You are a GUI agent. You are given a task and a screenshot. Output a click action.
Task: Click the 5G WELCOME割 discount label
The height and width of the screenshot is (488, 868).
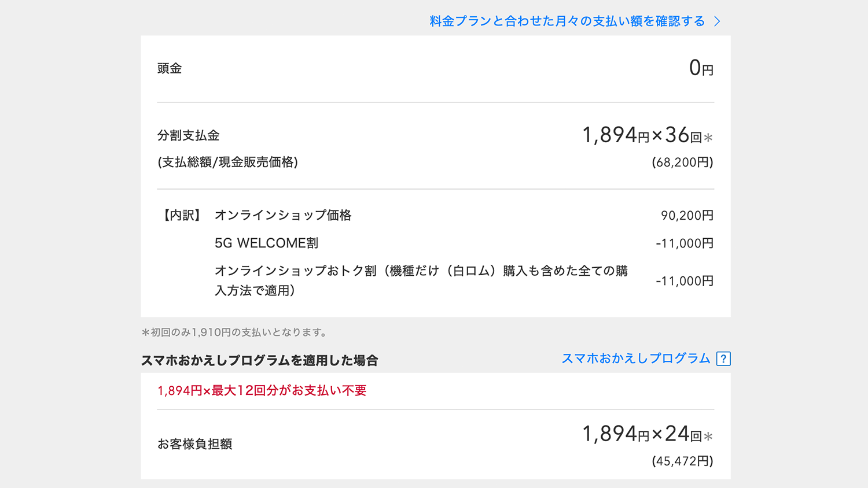(266, 243)
